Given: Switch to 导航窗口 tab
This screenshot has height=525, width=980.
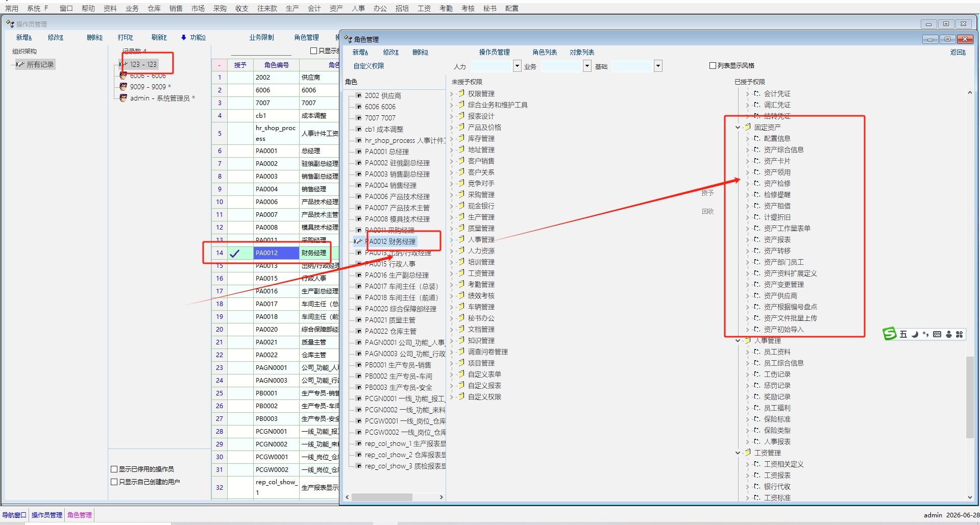Looking at the screenshot, I should (x=14, y=515).
